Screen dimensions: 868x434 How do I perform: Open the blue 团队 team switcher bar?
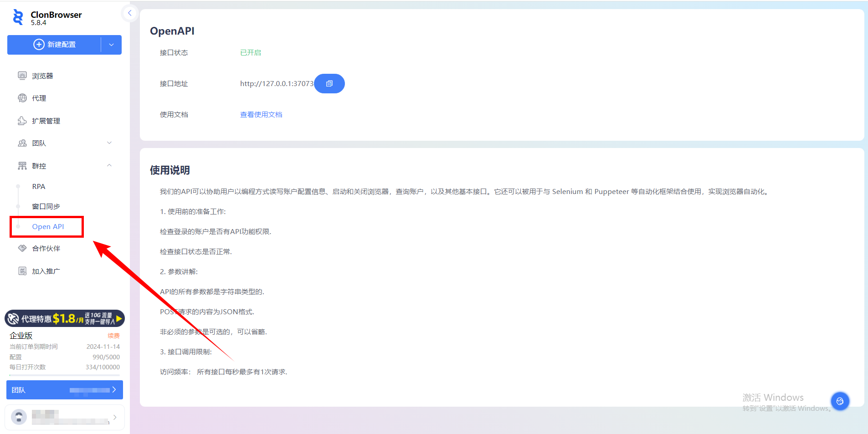point(65,390)
